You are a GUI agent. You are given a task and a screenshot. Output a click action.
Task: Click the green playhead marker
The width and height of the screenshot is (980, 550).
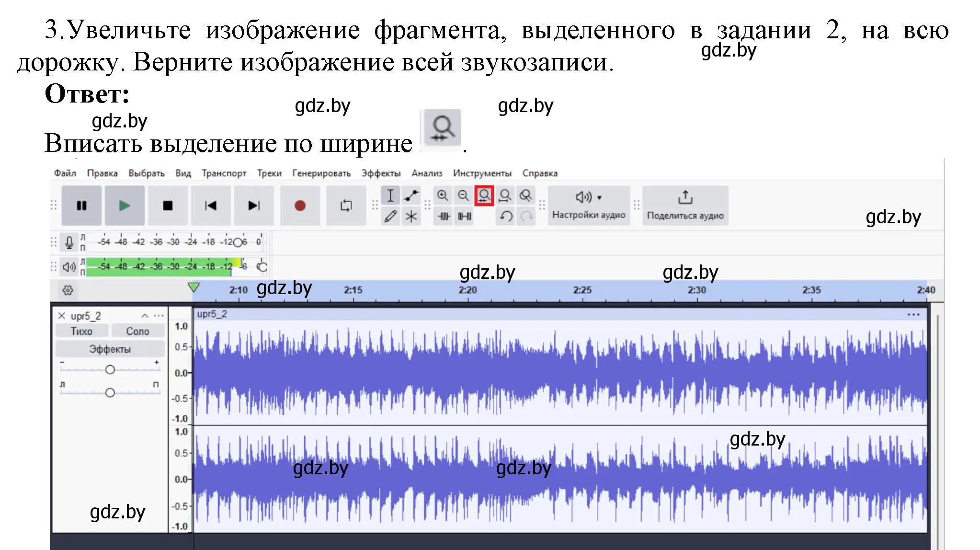tap(194, 287)
